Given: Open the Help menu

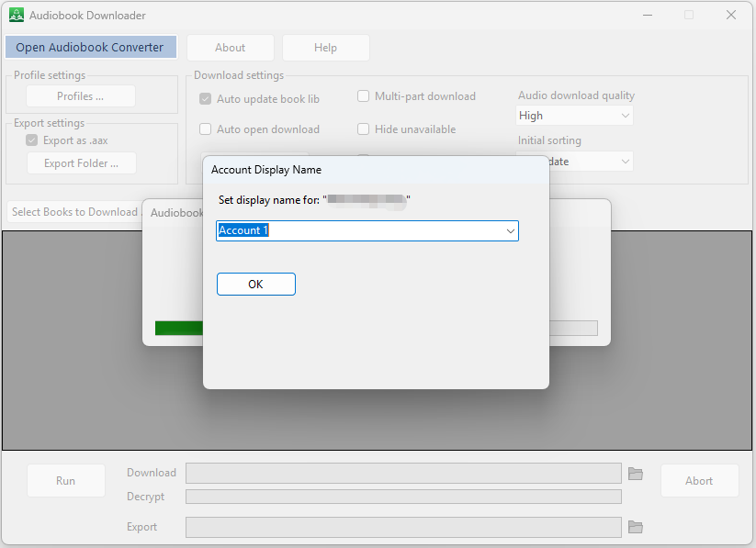Looking at the screenshot, I should (325, 48).
